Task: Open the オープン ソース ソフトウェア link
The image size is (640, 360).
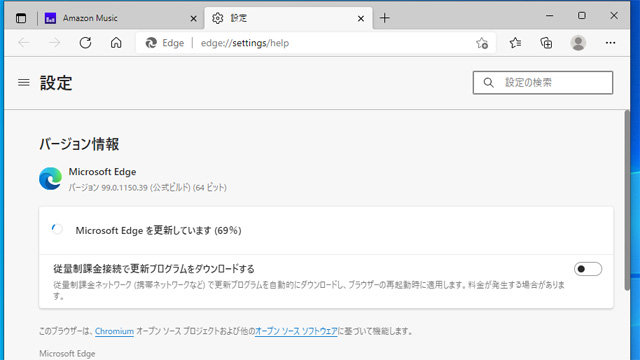Action: coord(296,331)
